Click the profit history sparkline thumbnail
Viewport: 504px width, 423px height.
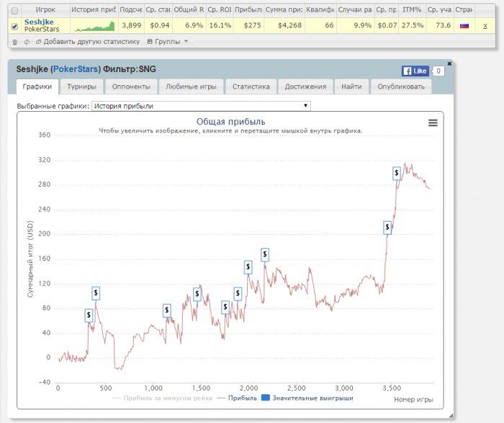coord(94,25)
